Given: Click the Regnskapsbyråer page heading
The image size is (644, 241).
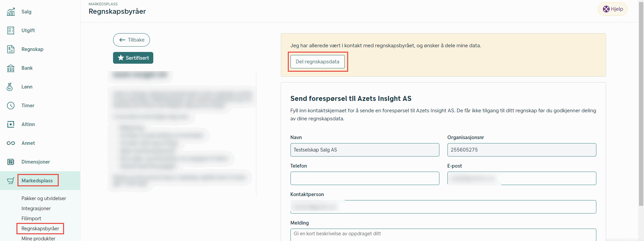Looking at the screenshot, I should (x=117, y=11).
